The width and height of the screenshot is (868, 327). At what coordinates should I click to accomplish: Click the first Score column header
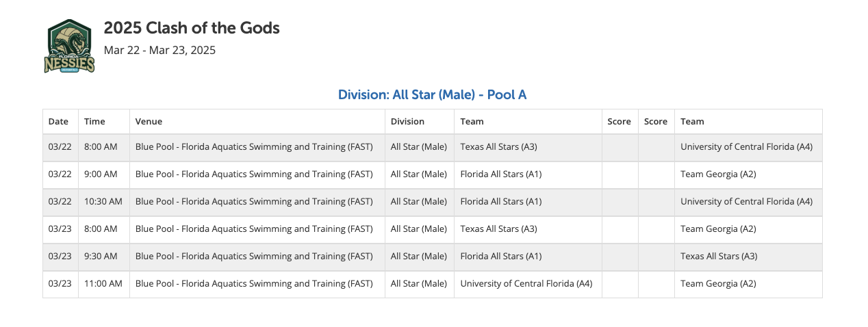(x=620, y=121)
